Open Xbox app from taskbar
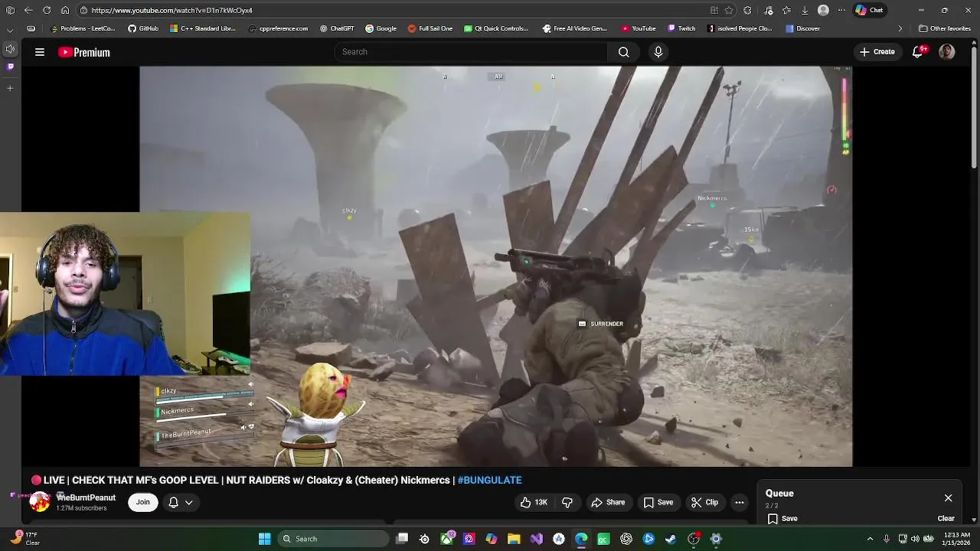The height and width of the screenshot is (551, 980). pyautogui.click(x=447, y=539)
